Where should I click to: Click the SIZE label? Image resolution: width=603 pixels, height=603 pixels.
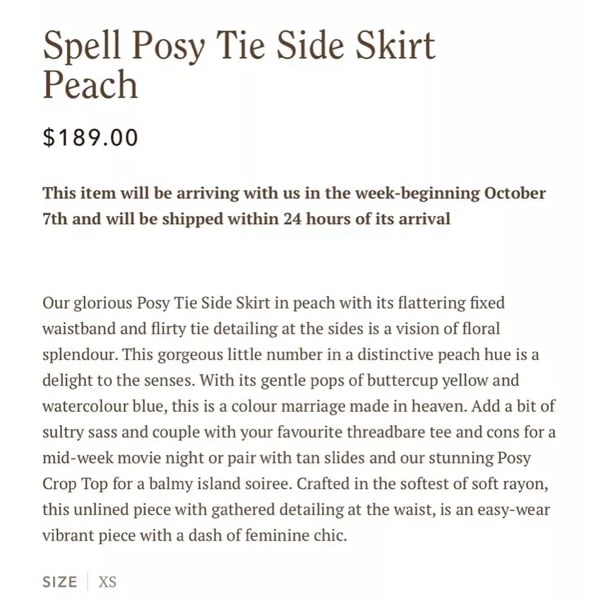[x=60, y=582]
